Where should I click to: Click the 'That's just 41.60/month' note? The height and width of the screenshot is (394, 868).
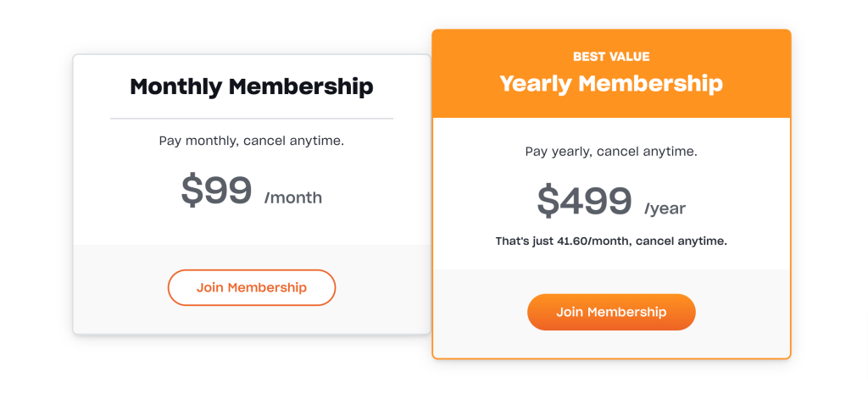(x=611, y=241)
